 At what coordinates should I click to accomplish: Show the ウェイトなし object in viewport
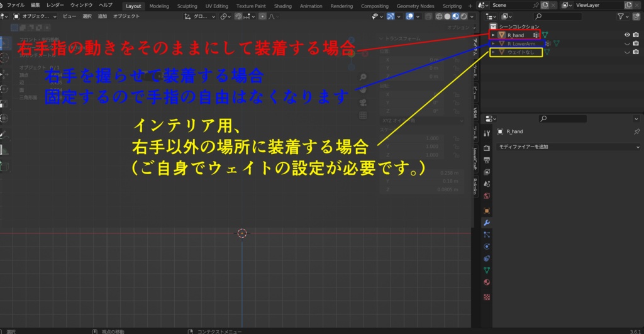coord(627,52)
